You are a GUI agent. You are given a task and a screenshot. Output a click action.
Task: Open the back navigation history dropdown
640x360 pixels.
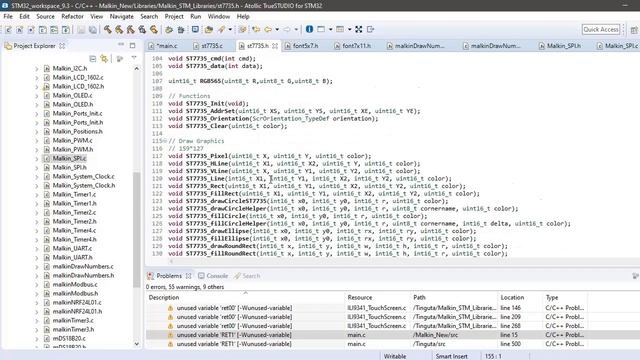click(277, 29)
